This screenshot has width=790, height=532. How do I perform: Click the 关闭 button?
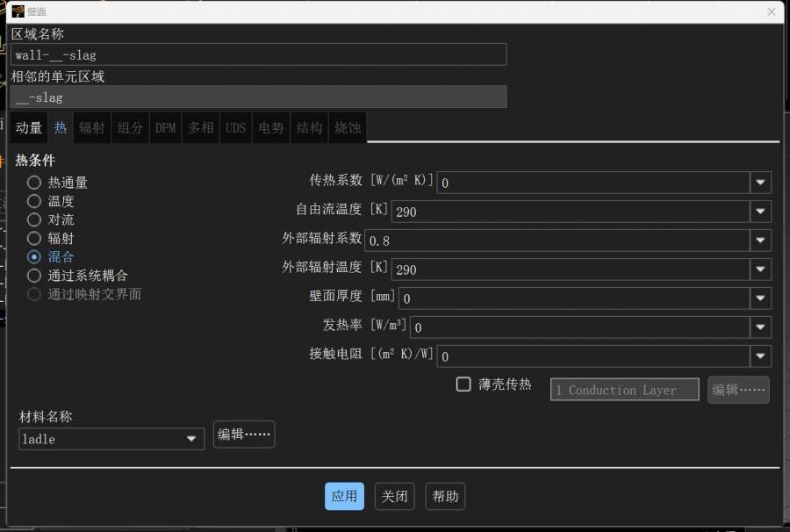(394, 496)
